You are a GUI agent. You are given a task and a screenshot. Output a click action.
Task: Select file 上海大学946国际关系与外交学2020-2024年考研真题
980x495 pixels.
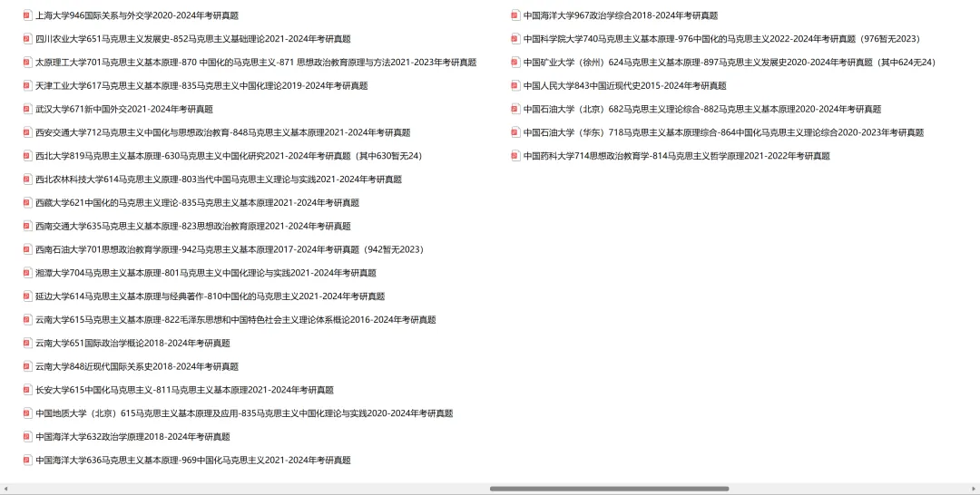coord(137,15)
